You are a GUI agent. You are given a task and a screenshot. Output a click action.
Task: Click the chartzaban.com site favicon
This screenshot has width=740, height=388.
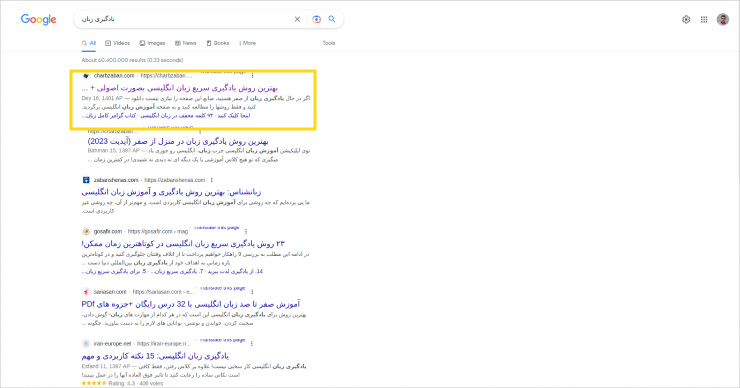click(86, 76)
